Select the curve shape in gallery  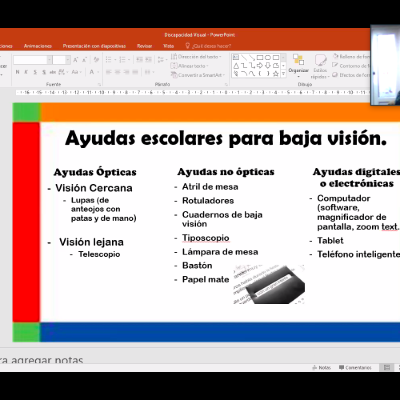[252, 74]
